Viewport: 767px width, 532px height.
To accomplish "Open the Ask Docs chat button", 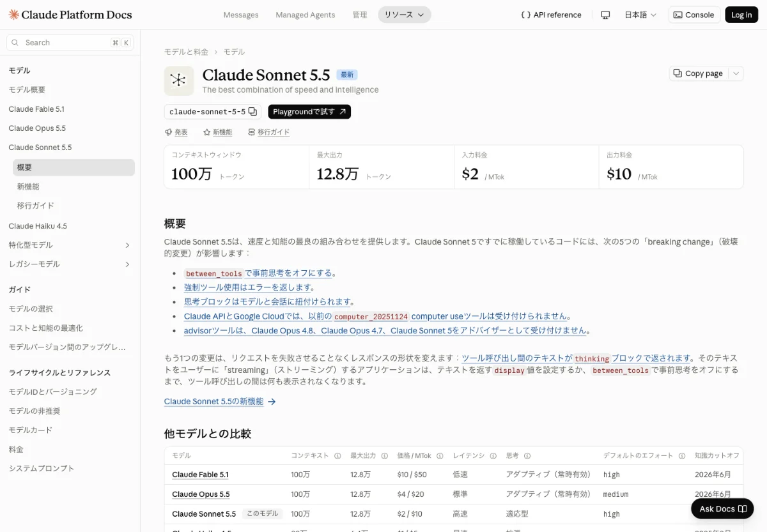I will (x=722, y=509).
